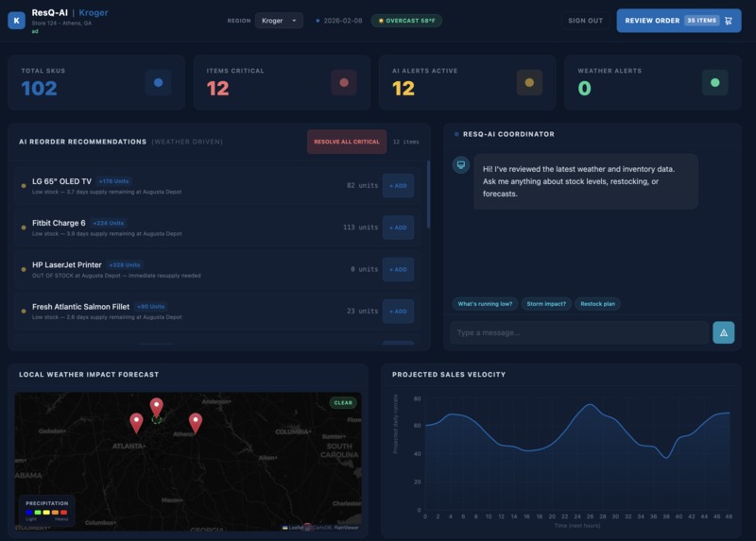
Task: Click the Fresh Atlantic Salmon Fillet name
Action: (x=81, y=307)
